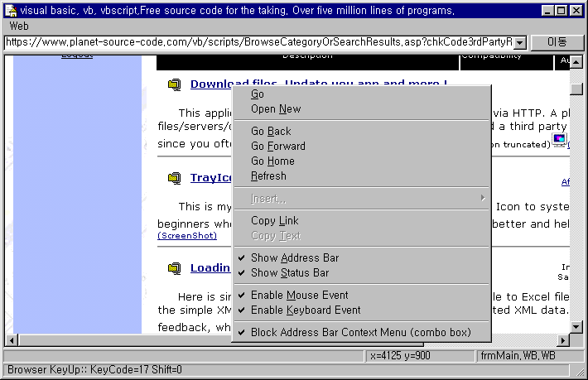This screenshot has height=380, width=588.
Task: Open the address bar URL dropdown arrow
Action: 520,43
